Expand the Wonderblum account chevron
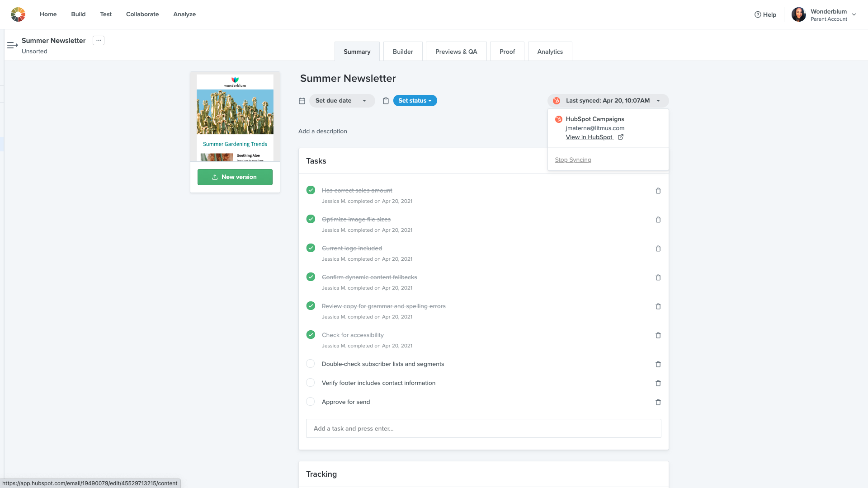Screen dimensions: 868x488 click(x=854, y=14)
